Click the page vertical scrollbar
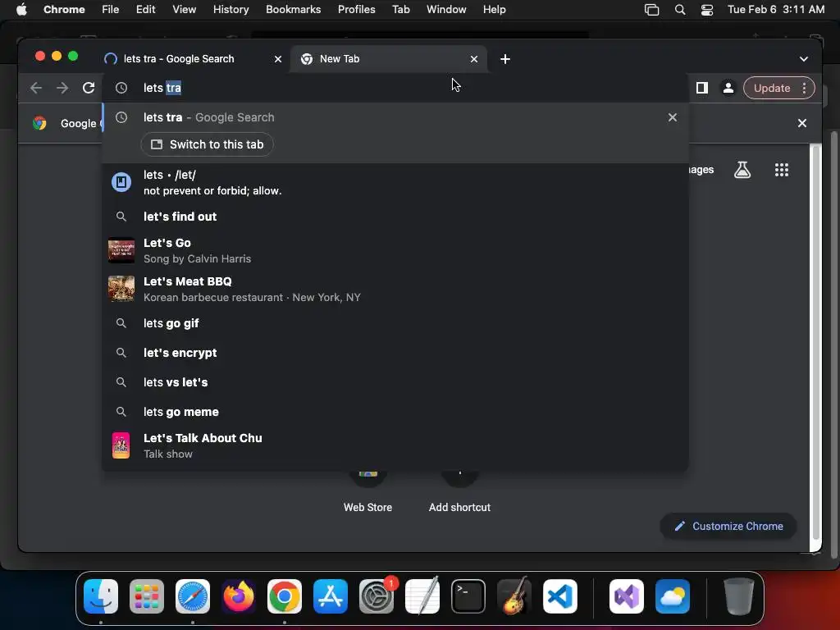 tap(816, 343)
